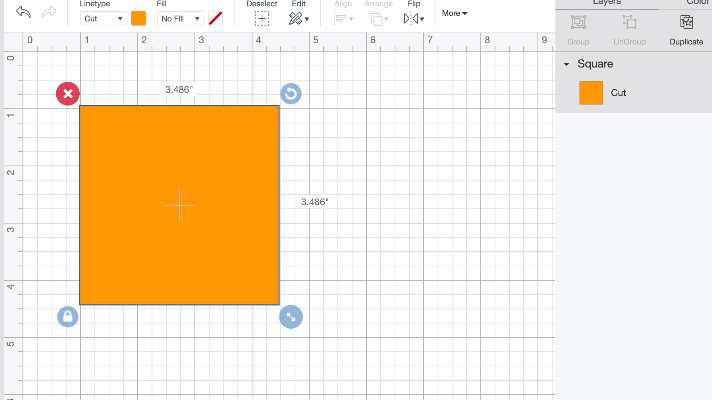Click the Duplicate button in Layers panel

pyautogui.click(x=686, y=29)
